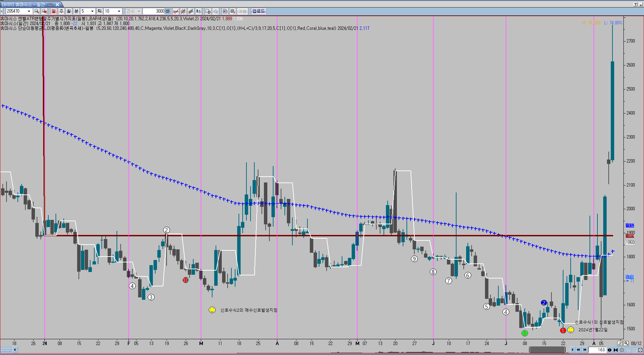Click the stock search magnifier icon
The height and width of the screenshot is (355, 644).
click(37, 11)
